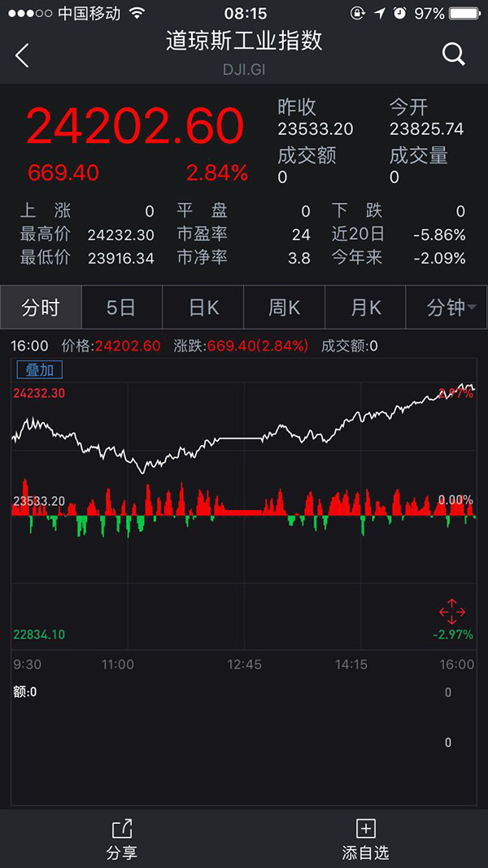Click the 分享 label
This screenshot has width=488, height=868.
[122, 853]
